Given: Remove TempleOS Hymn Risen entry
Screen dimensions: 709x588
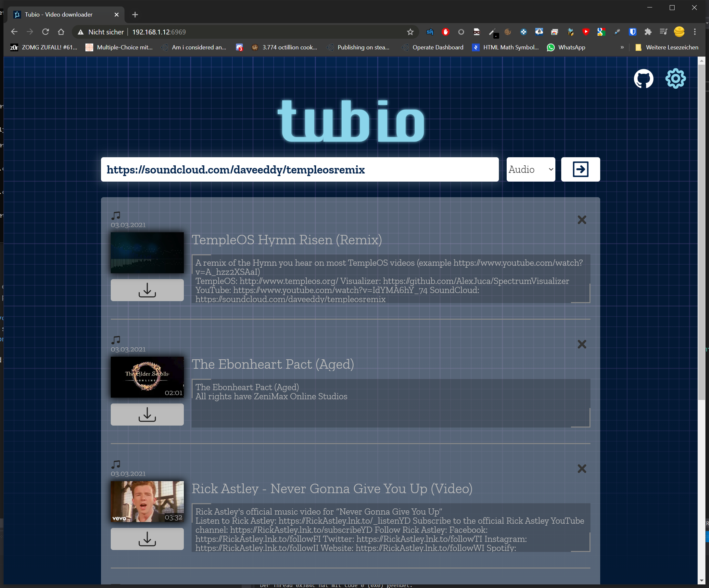Looking at the screenshot, I should [581, 220].
